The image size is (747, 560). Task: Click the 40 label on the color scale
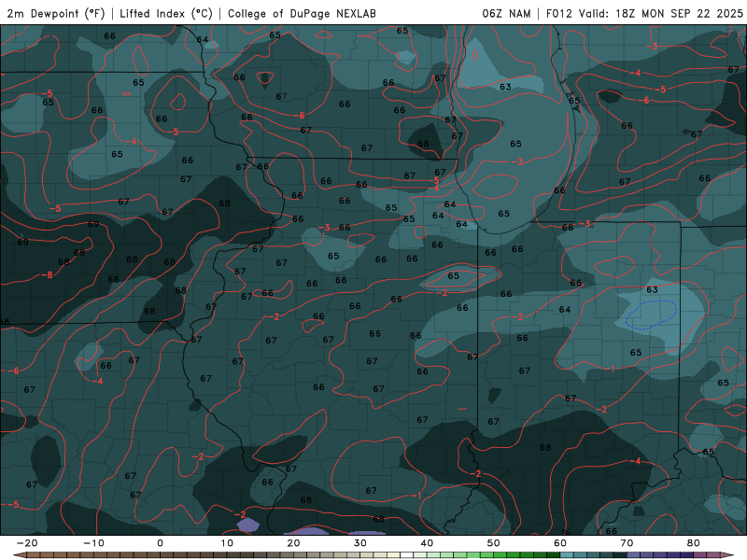click(x=427, y=543)
